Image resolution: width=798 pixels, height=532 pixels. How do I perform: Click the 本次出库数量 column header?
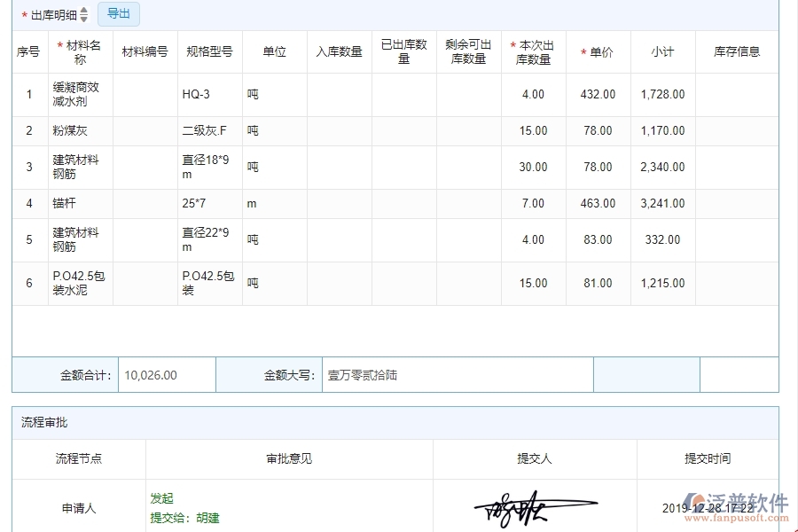pos(534,51)
